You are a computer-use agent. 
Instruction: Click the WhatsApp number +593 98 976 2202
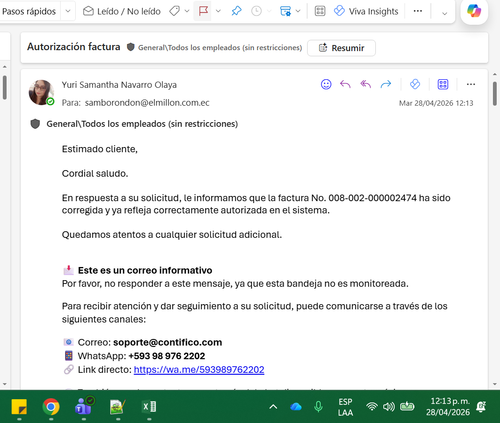pos(167,356)
